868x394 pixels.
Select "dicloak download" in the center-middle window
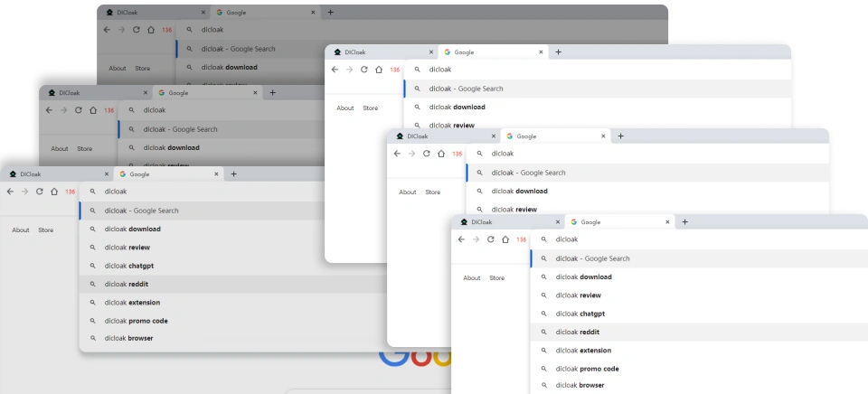(x=519, y=192)
